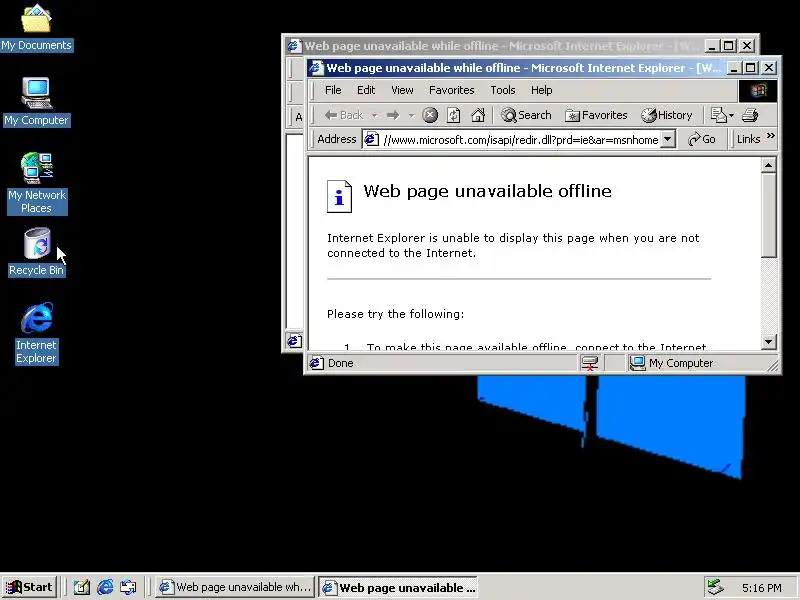Click the offline status icon in status bar
This screenshot has height=600, width=800.
tap(590, 363)
